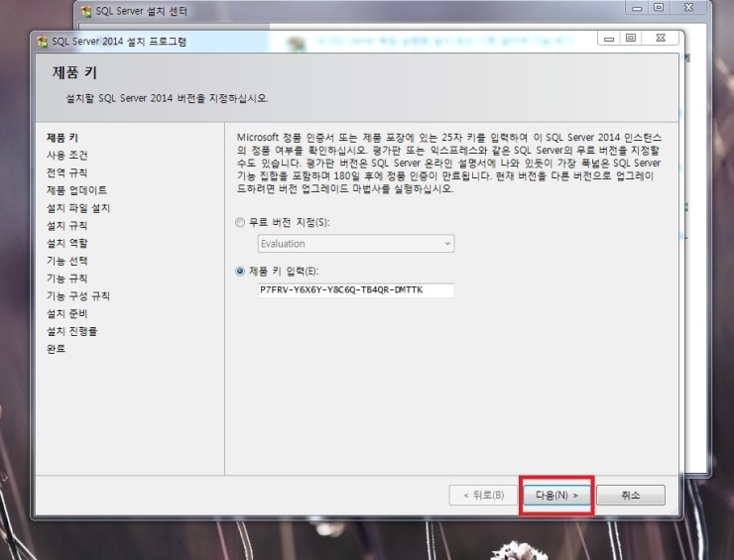Select 설치 파일 설치 step in sidebar
734x560 pixels.
(78, 208)
